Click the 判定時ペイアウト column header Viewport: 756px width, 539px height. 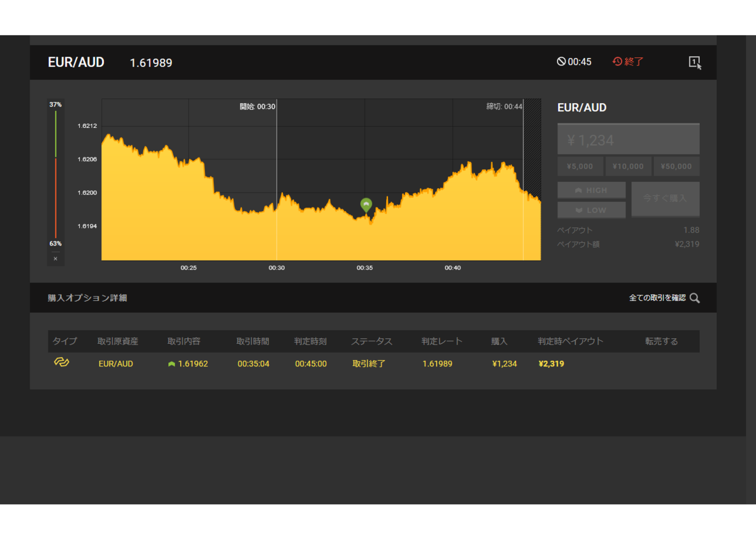[571, 341]
